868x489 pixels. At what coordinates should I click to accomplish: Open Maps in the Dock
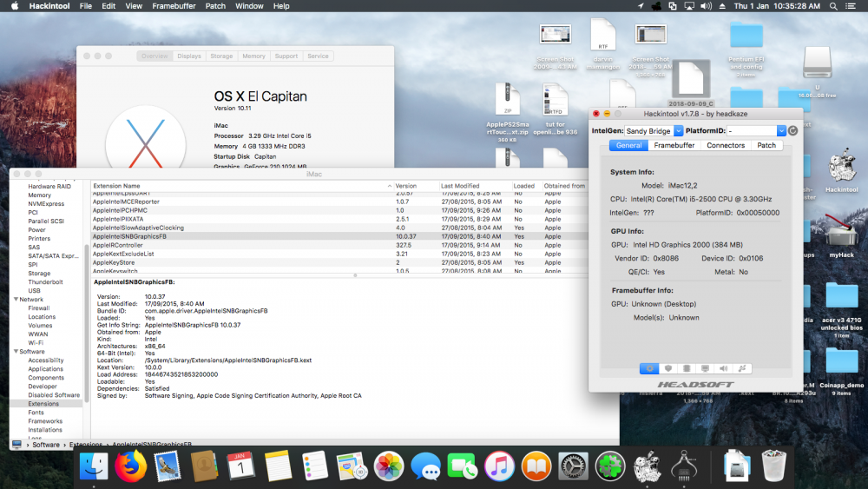click(x=352, y=466)
